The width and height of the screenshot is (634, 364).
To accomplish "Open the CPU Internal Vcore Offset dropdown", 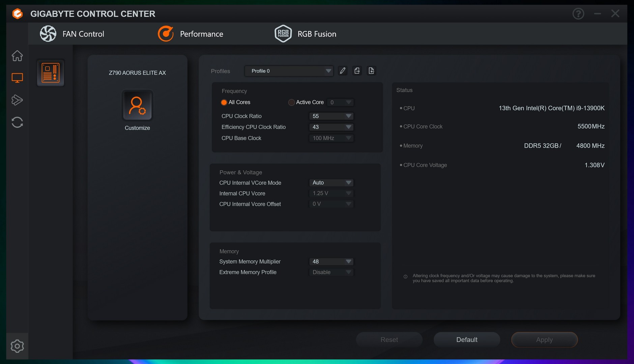I will (x=331, y=204).
